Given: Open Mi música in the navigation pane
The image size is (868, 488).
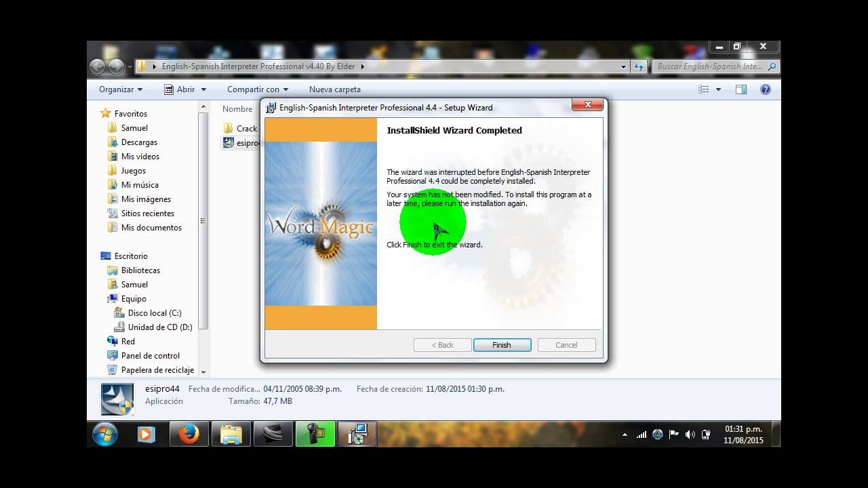Looking at the screenshot, I should [x=140, y=185].
